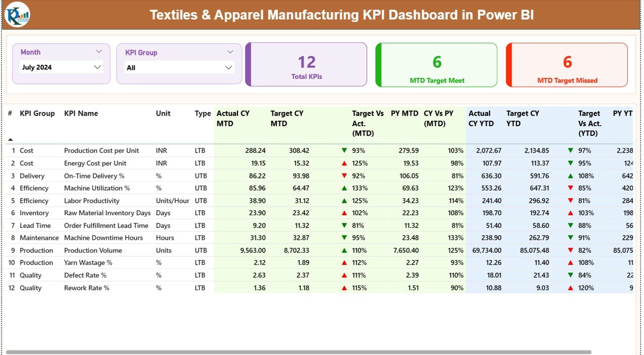The image size is (644, 355).
Task: Click the red down triangle for Production Cost per Unit
Action: pyautogui.click(x=344, y=150)
